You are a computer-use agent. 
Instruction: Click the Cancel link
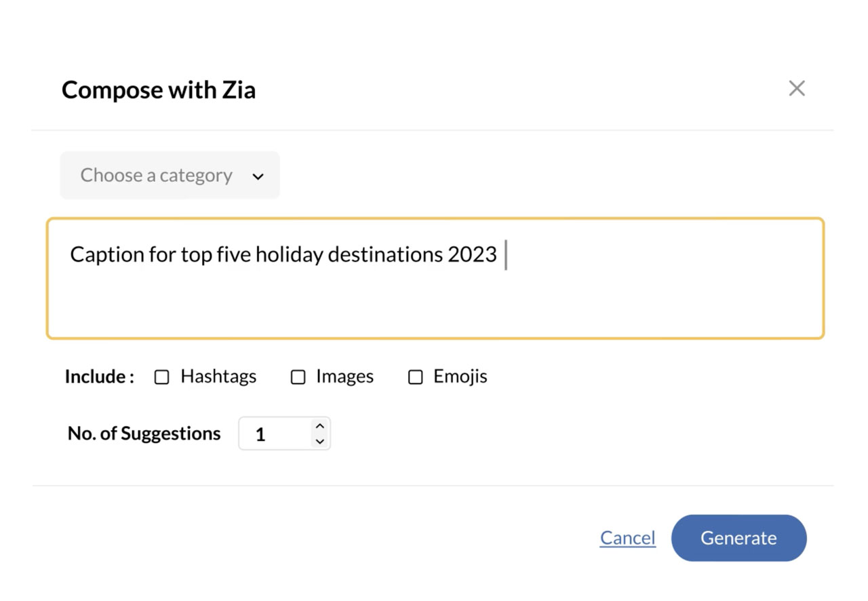(x=627, y=538)
